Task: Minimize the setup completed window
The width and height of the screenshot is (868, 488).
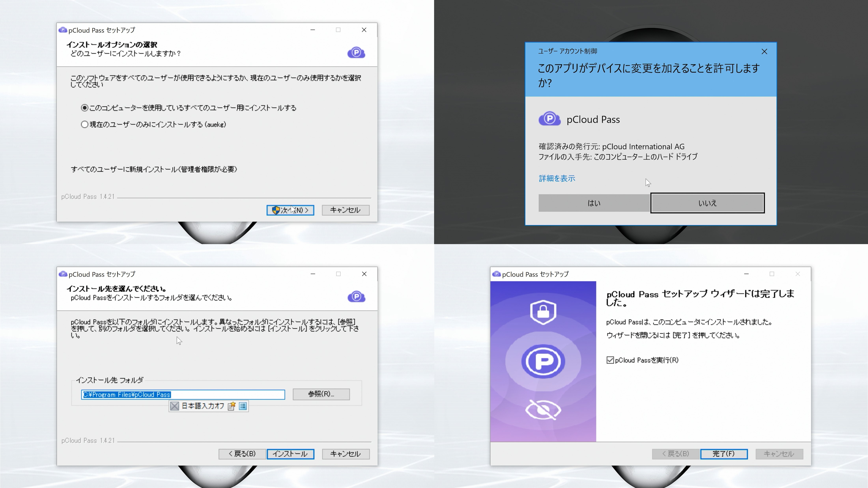Action: pyautogui.click(x=746, y=274)
